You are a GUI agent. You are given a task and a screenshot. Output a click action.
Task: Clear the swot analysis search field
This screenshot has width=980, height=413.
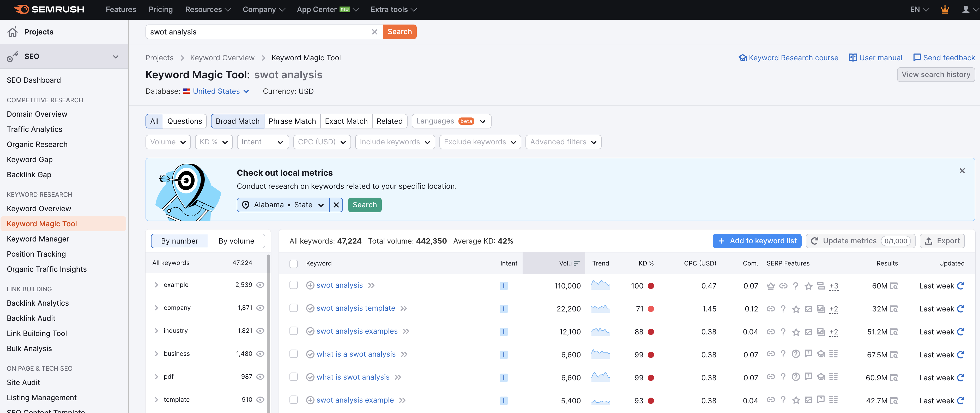pyautogui.click(x=374, y=32)
